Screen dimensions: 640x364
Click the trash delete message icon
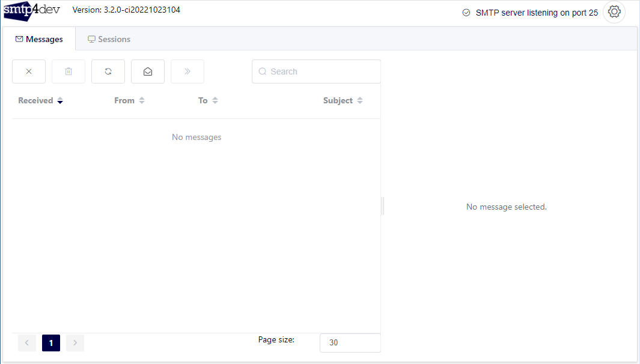[69, 71]
